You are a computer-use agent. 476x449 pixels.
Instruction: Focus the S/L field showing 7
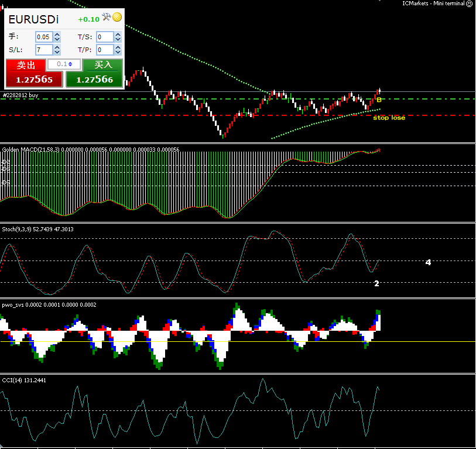(x=44, y=50)
